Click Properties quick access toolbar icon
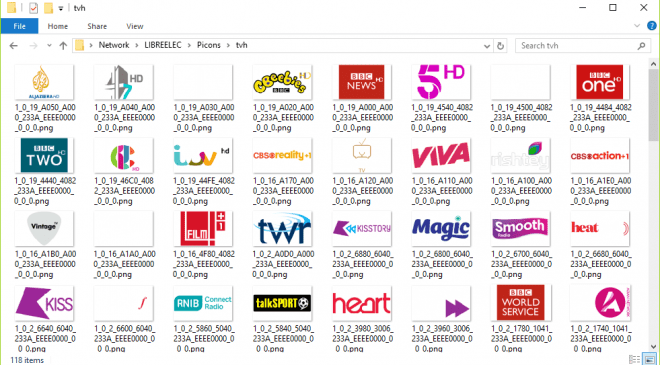Viewport: 660px width, 365px height. (33, 8)
